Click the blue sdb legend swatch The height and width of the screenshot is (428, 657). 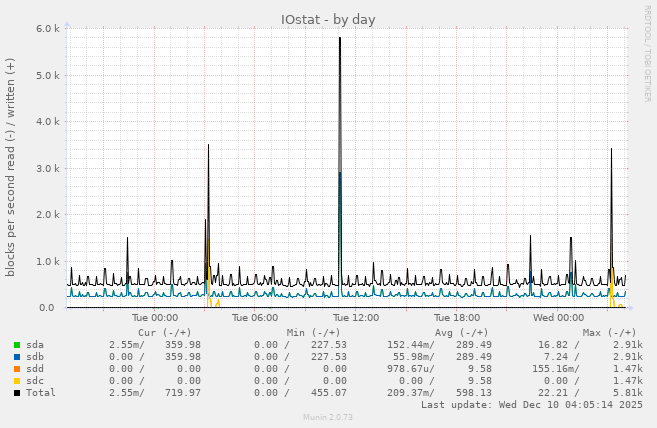(17, 357)
